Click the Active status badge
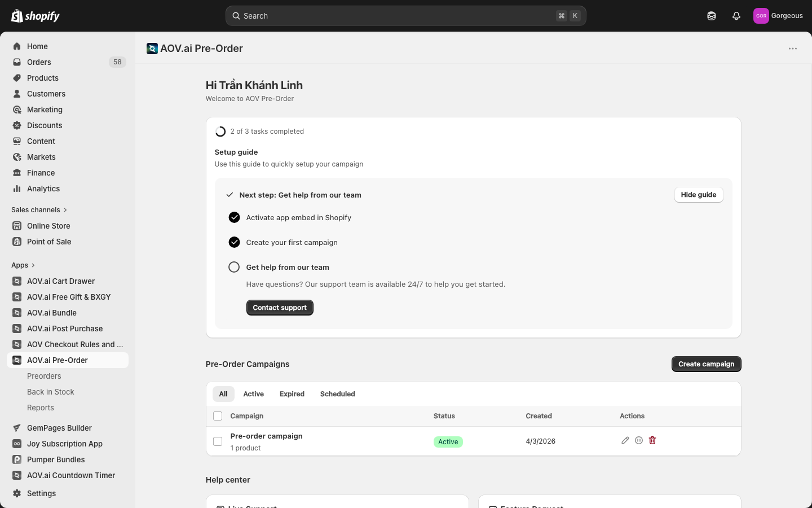 [448, 442]
